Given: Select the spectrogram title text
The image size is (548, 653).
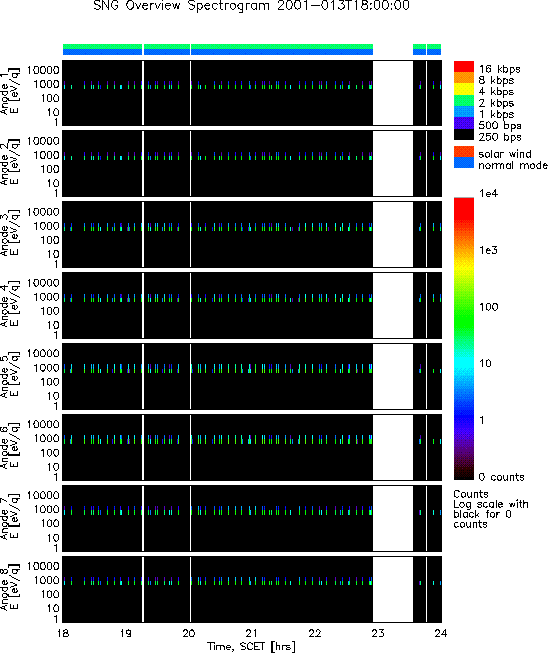Looking at the screenshot, I should tap(252, 6).
